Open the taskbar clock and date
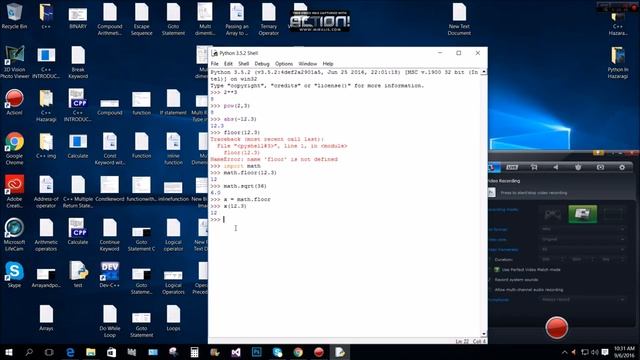Image resolution: width=640 pixels, height=360 pixels. point(624,352)
